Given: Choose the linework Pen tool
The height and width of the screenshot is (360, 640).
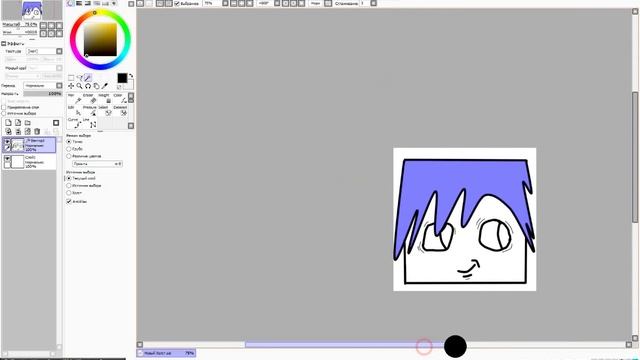Looking at the screenshot, I should click(74, 98).
